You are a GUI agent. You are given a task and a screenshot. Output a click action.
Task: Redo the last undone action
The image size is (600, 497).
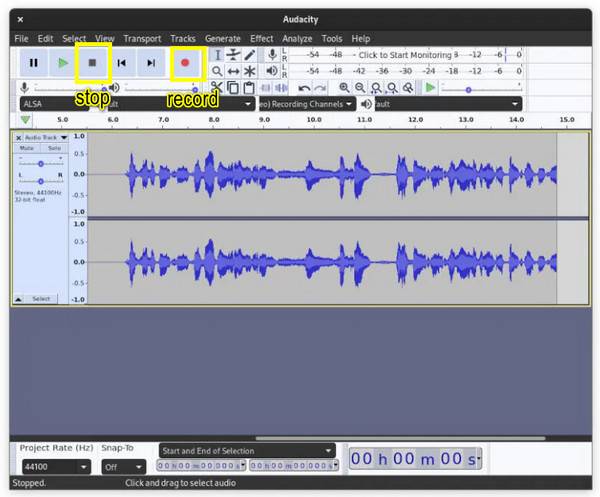point(320,88)
